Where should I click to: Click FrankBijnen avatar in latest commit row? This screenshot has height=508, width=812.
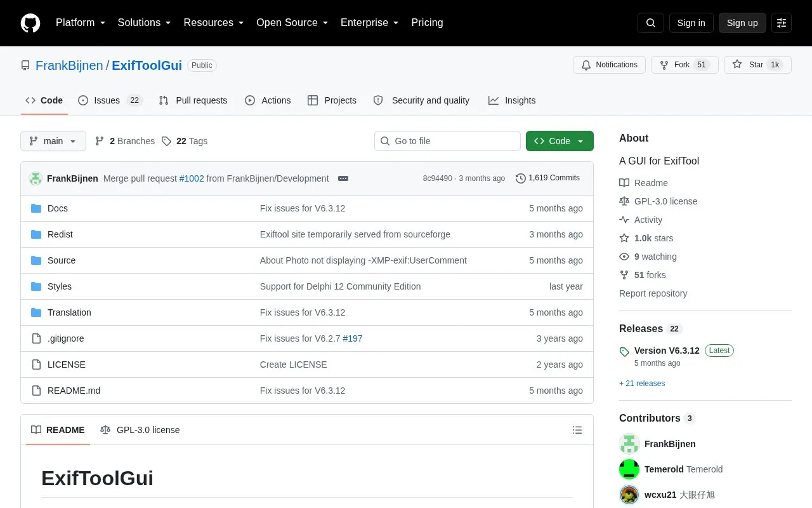(36, 178)
